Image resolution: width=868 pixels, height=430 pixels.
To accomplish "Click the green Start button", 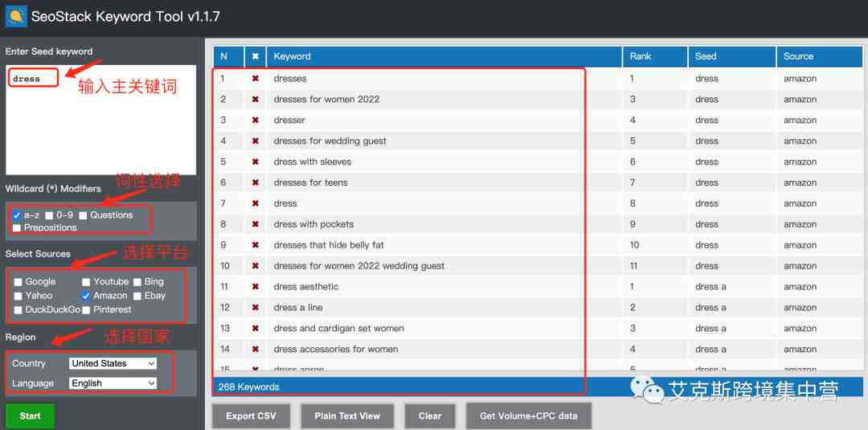I will [30, 416].
